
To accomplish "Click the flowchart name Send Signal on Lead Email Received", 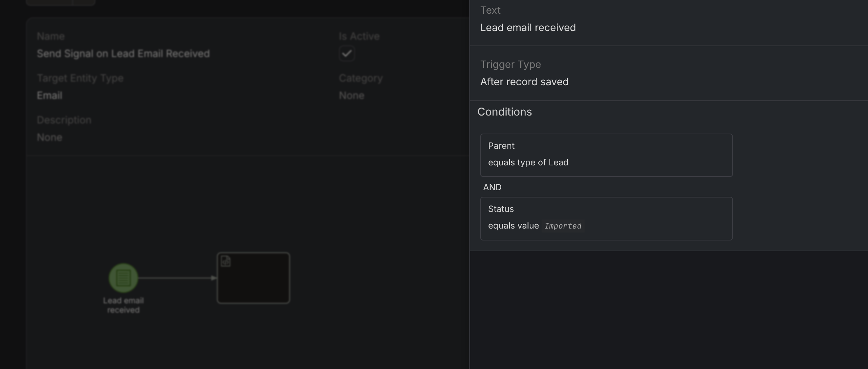I will tap(123, 53).
